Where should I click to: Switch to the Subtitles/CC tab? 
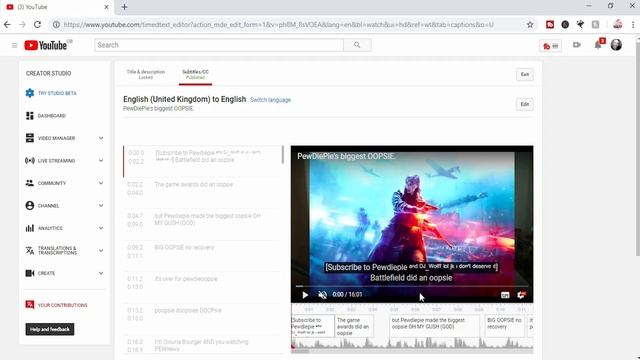point(195,74)
